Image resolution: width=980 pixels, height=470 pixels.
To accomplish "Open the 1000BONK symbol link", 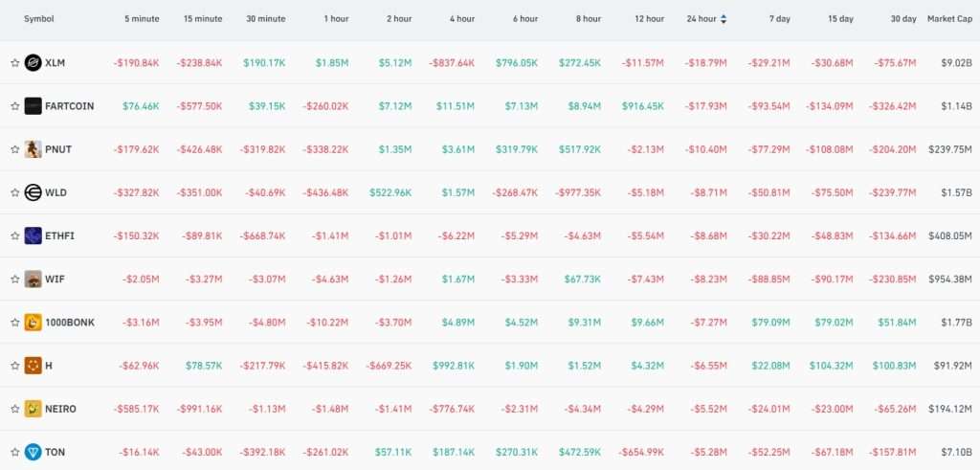I will (69, 323).
